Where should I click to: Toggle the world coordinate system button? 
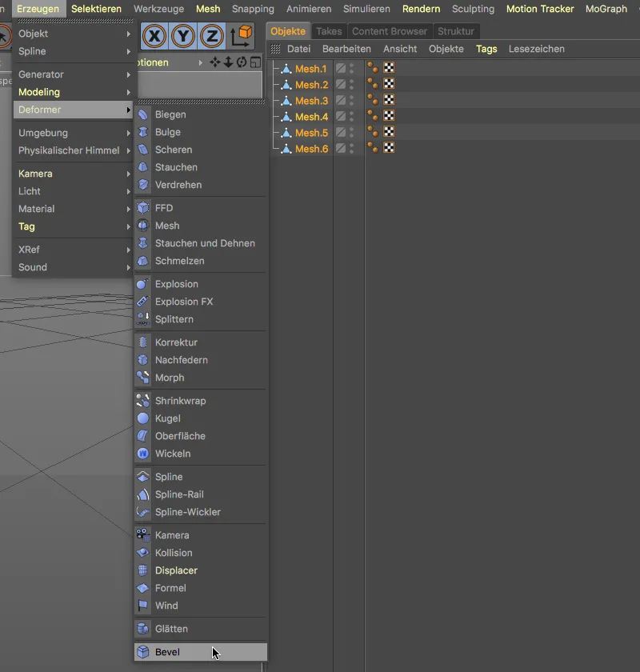coord(241,36)
